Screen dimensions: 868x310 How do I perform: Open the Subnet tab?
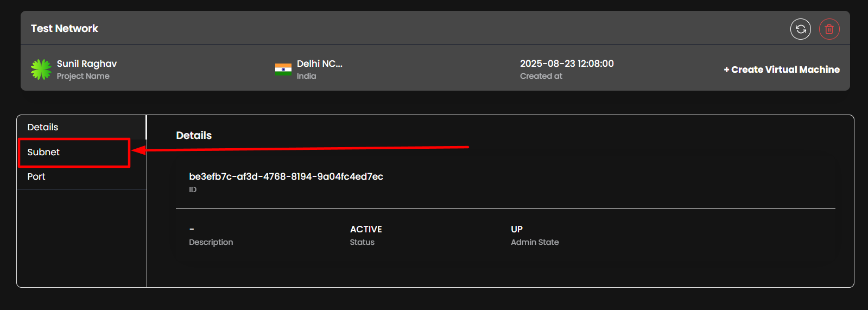43,152
